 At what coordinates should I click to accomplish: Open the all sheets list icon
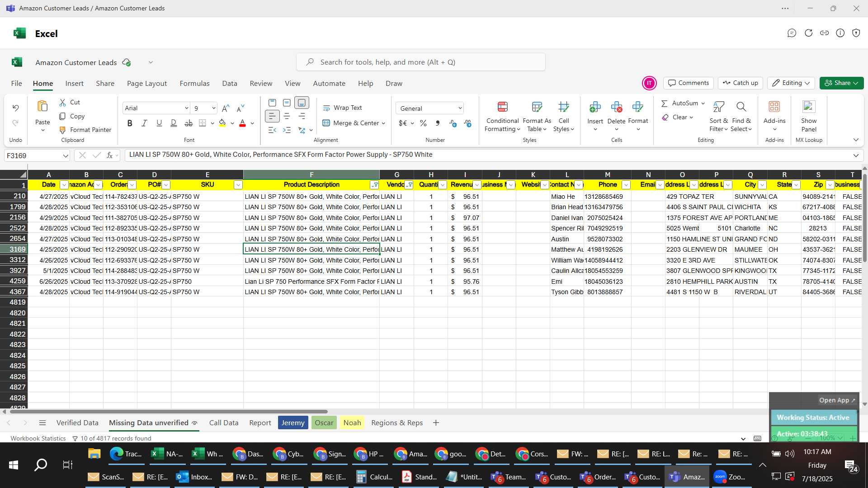click(x=42, y=423)
